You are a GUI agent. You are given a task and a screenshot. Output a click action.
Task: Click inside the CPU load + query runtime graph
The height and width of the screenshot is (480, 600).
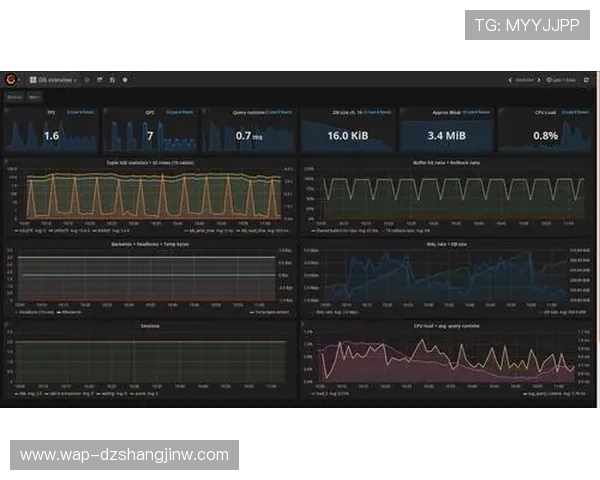(446, 358)
